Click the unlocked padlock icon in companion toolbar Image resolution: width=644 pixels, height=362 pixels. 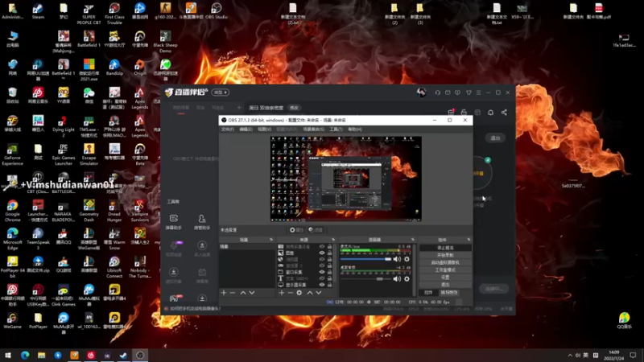(464, 112)
